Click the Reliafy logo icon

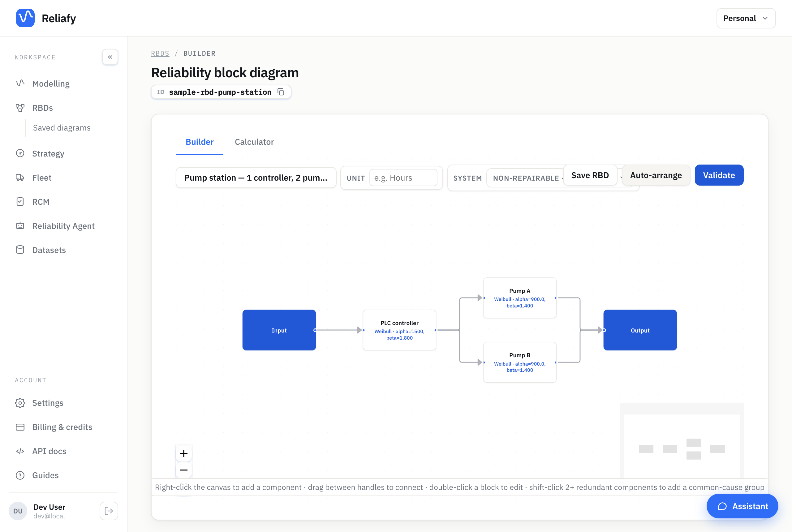(x=25, y=18)
